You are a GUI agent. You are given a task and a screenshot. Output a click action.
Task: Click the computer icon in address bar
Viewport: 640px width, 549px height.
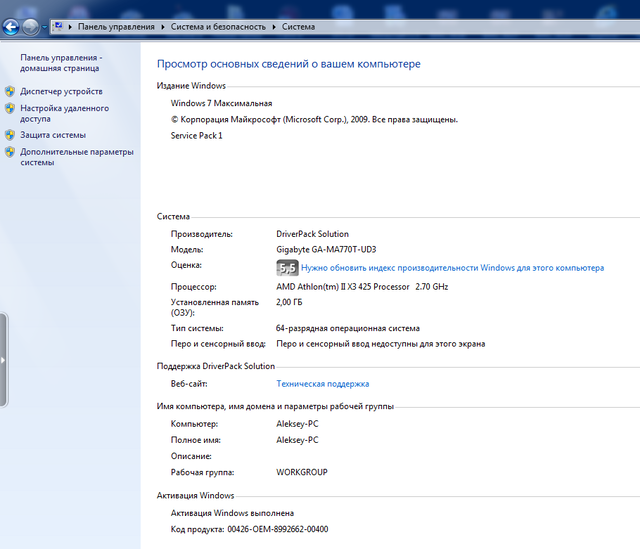click(x=60, y=26)
